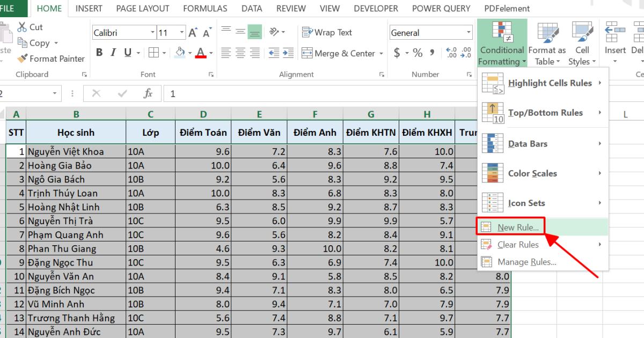Apply bold formatting

click(99, 52)
